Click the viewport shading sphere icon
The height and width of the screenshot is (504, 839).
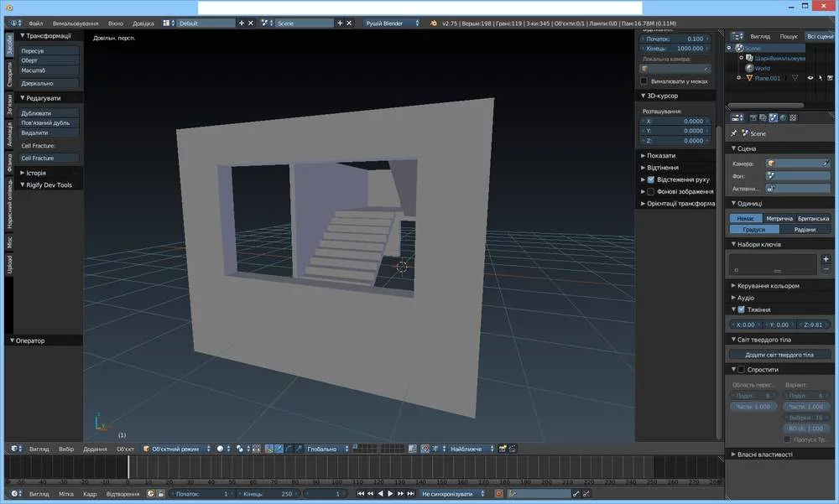pyautogui.click(x=221, y=449)
